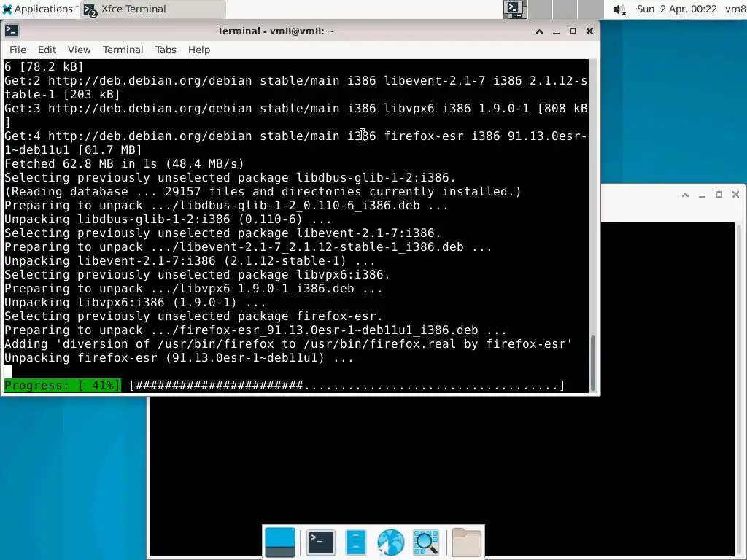
Task: Click the Xfce Terminal taskbar button
Action: [153, 9]
